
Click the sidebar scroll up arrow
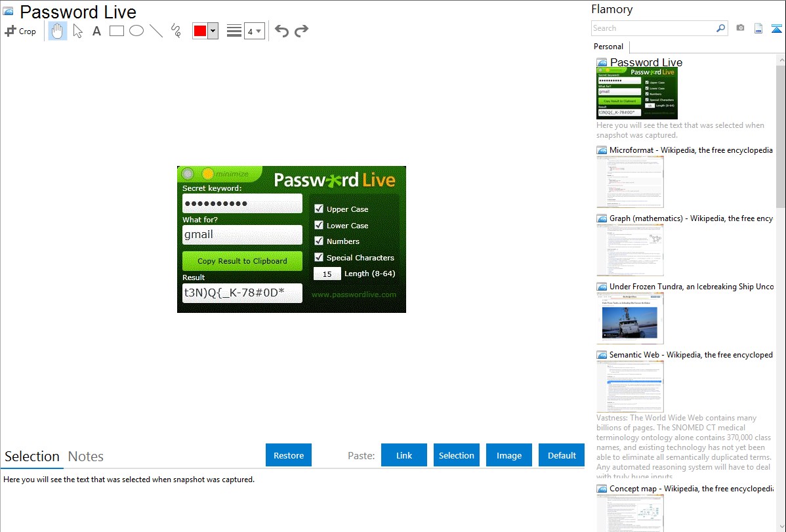click(x=781, y=60)
